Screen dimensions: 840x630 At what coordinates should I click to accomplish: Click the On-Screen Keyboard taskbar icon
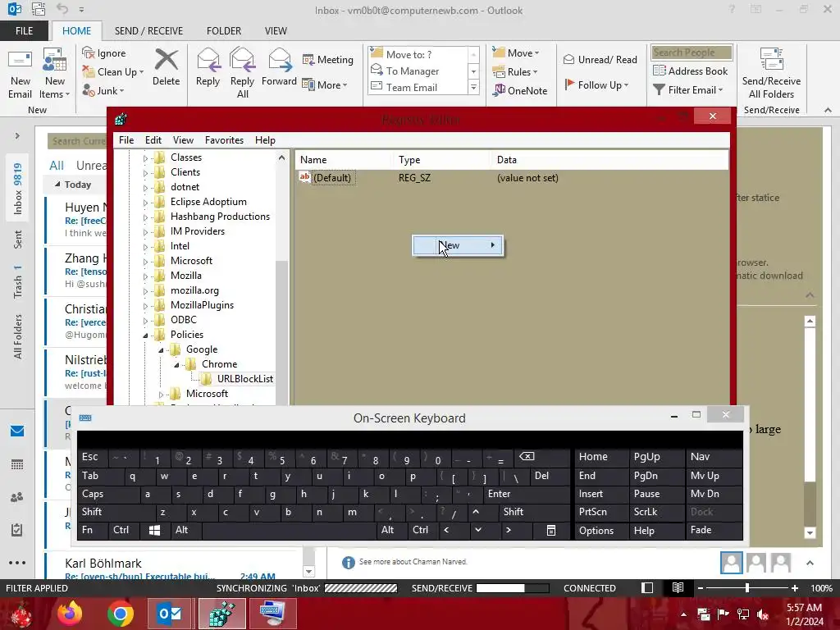(272, 614)
